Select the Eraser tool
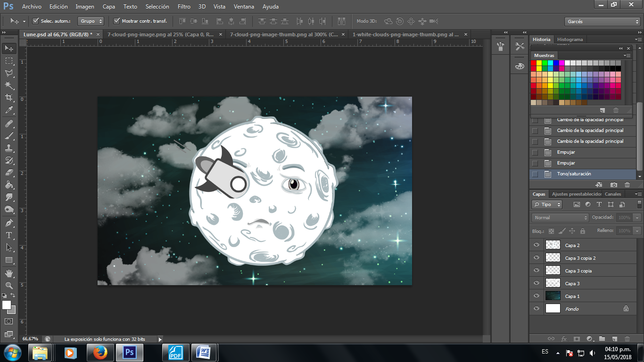Screen dimensions: 644x362 coord(9,173)
